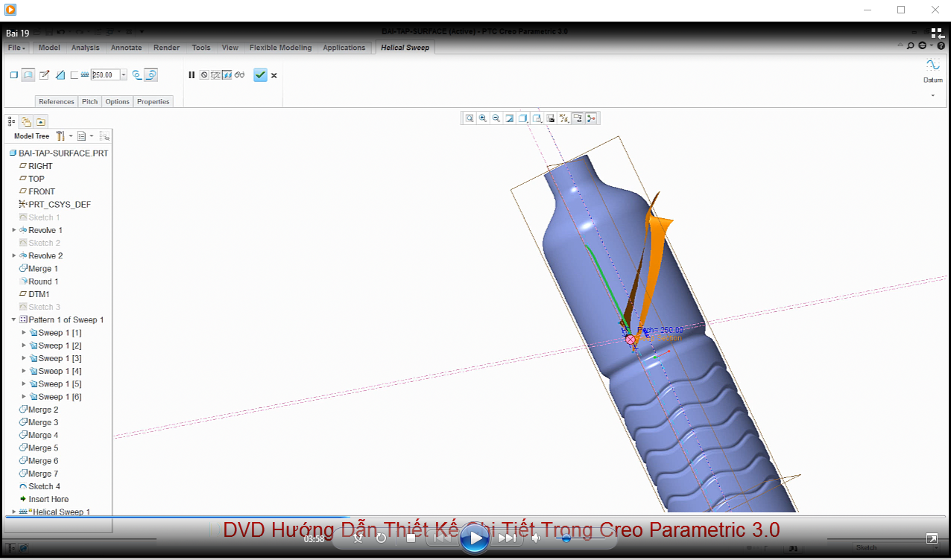
Task: Open the Flexible Modeling ribbon tab
Action: [x=280, y=47]
